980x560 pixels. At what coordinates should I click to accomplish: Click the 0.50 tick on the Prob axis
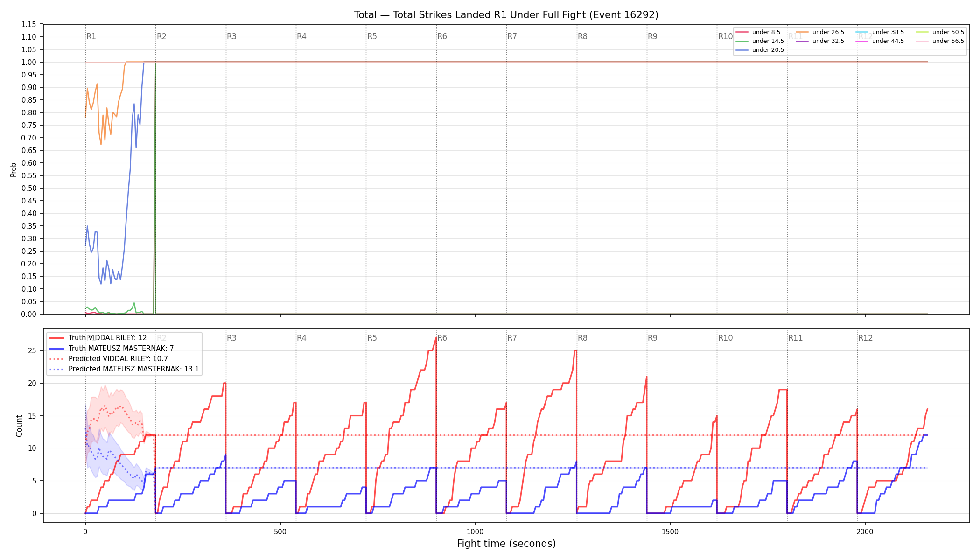[x=29, y=188]
